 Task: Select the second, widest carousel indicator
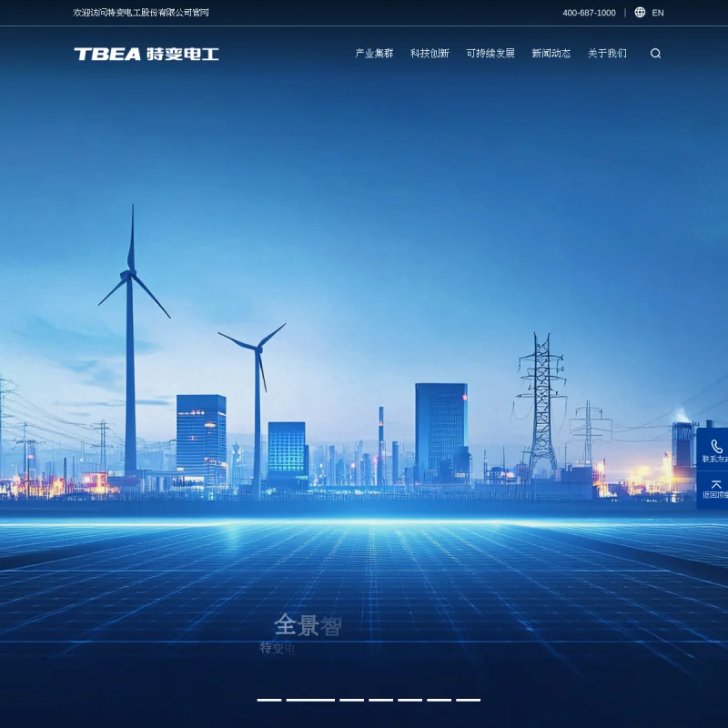(310, 700)
